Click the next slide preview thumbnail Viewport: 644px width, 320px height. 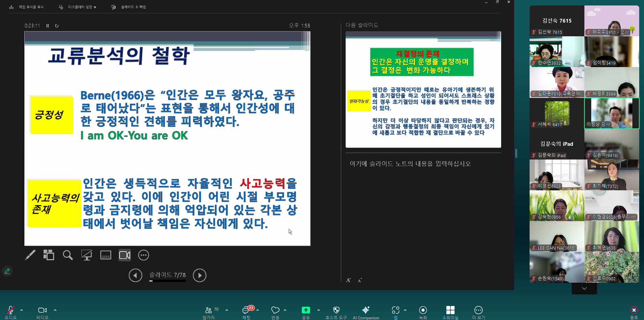[423, 90]
